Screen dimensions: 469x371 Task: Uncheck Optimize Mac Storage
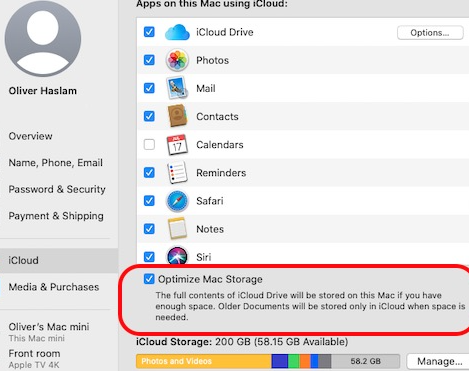(x=149, y=279)
